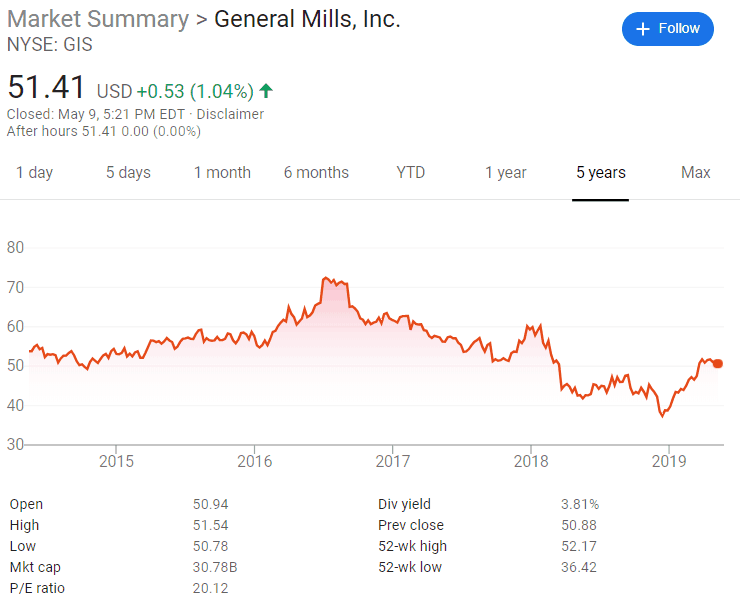Click the orange end-point dot on chart
The image size is (740, 602).
718,364
